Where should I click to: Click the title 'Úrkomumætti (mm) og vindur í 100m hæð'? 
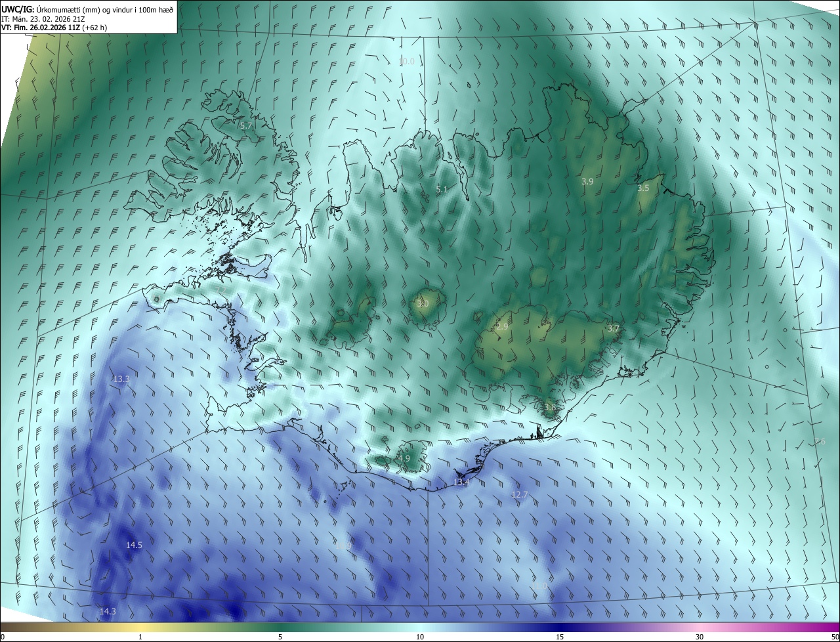coord(104,9)
